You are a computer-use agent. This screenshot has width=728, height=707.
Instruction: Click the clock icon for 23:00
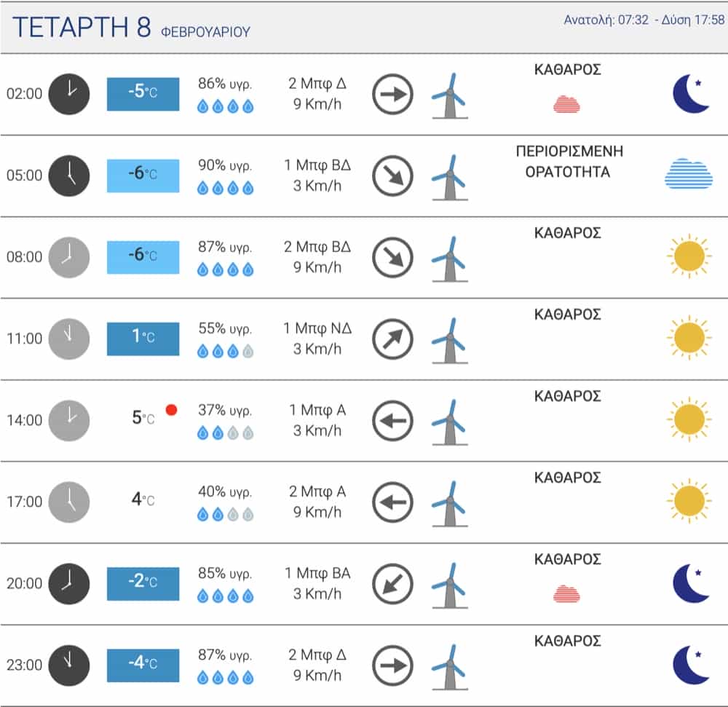(x=68, y=665)
